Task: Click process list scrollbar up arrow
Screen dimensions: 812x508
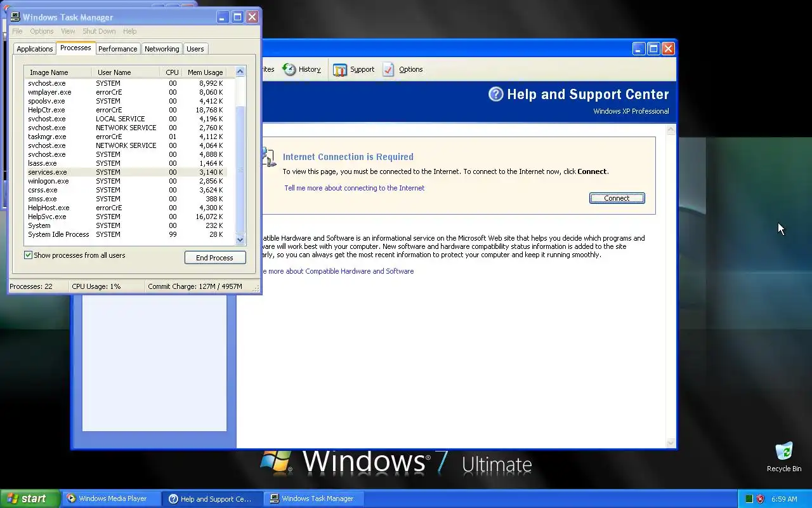Action: click(240, 72)
